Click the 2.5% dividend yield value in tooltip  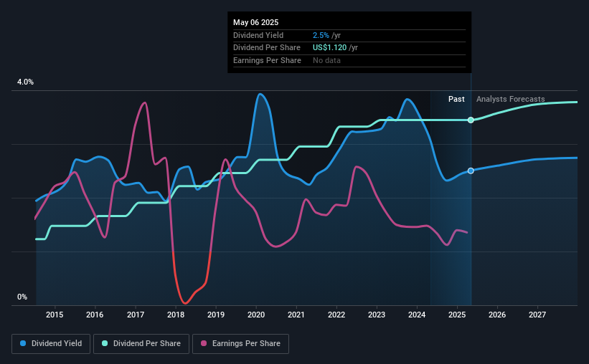click(x=321, y=35)
